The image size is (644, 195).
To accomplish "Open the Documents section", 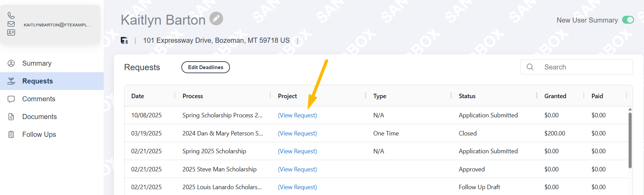I will tap(39, 117).
